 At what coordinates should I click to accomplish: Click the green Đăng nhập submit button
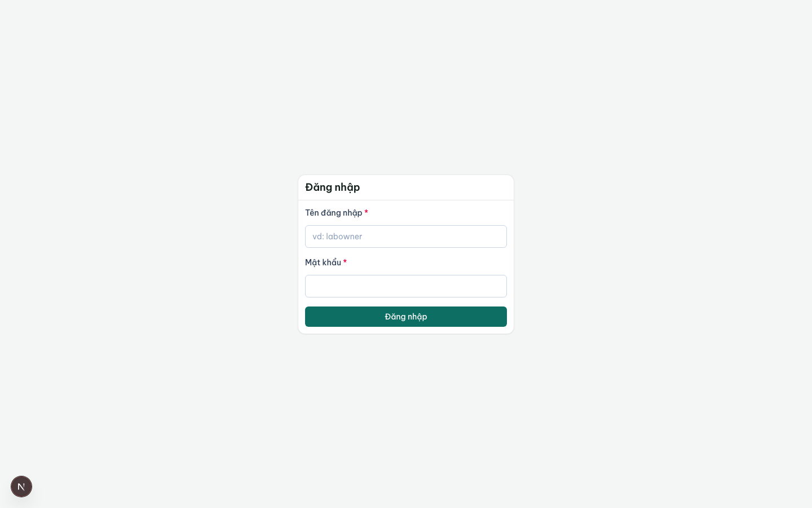tap(406, 317)
